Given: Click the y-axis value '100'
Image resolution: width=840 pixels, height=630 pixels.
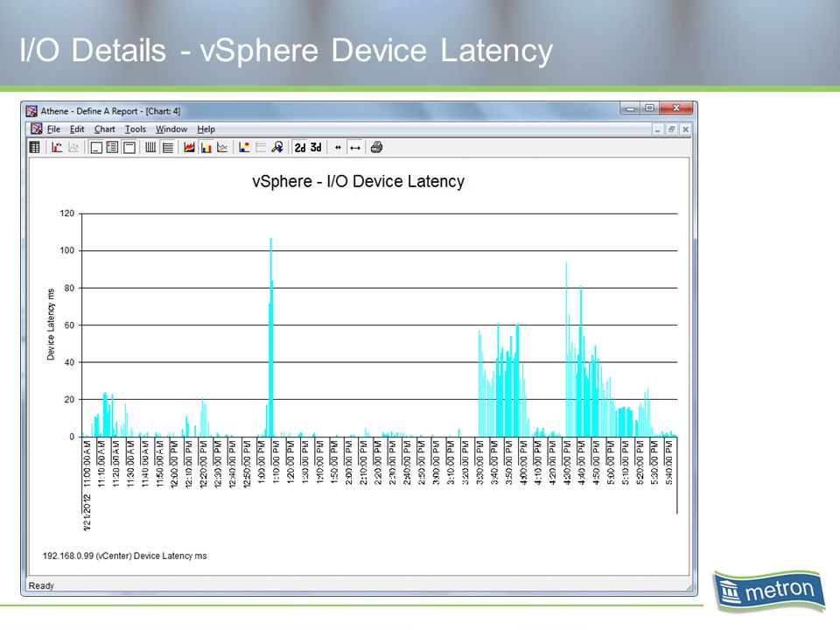Looking at the screenshot, I should pyautogui.click(x=67, y=250).
